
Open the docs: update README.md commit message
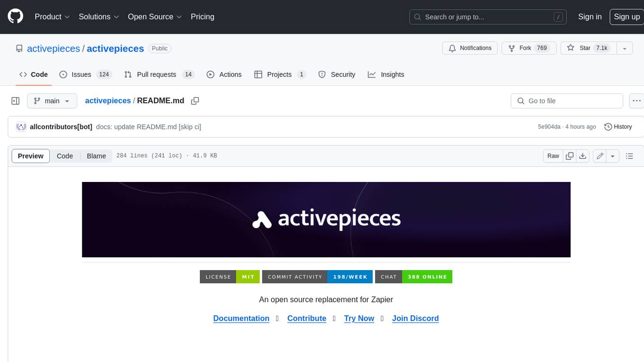149,127
